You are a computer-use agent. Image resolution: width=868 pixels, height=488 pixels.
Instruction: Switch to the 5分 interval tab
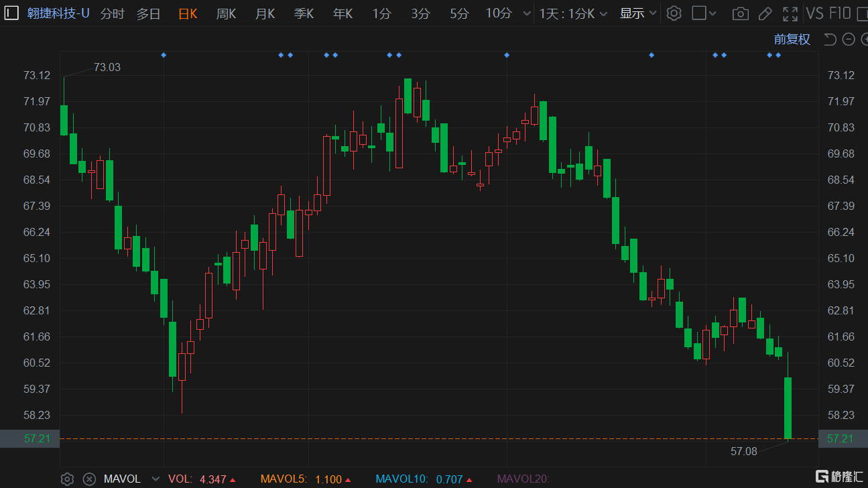[x=459, y=13]
